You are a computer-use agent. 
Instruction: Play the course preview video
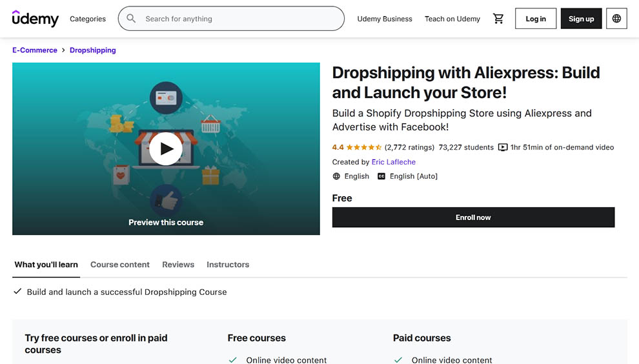pyautogui.click(x=165, y=149)
